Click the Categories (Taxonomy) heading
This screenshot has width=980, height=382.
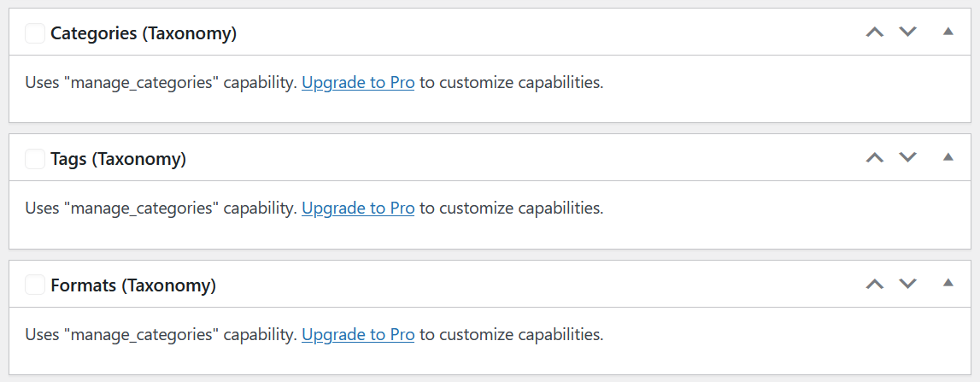tap(144, 33)
